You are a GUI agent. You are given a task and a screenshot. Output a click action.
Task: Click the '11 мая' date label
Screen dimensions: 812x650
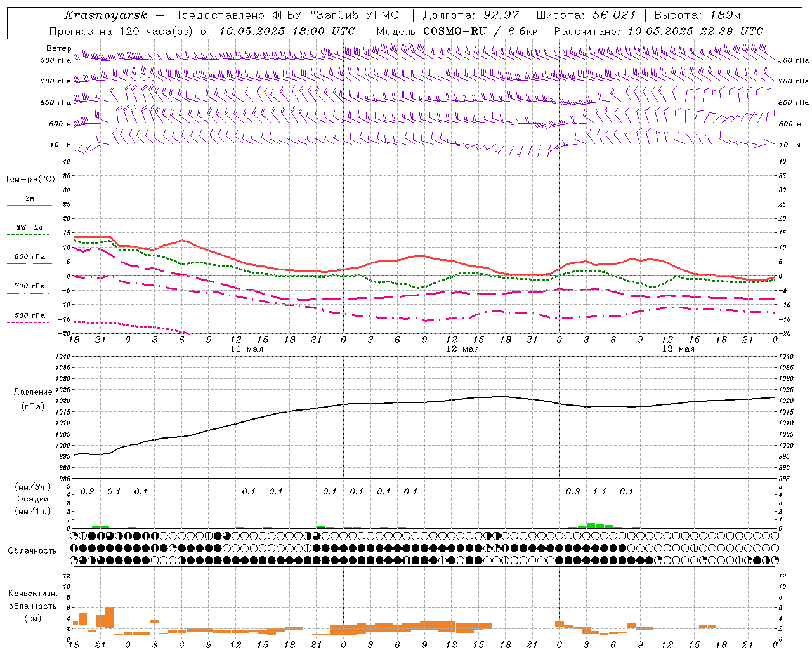pyautogui.click(x=247, y=349)
